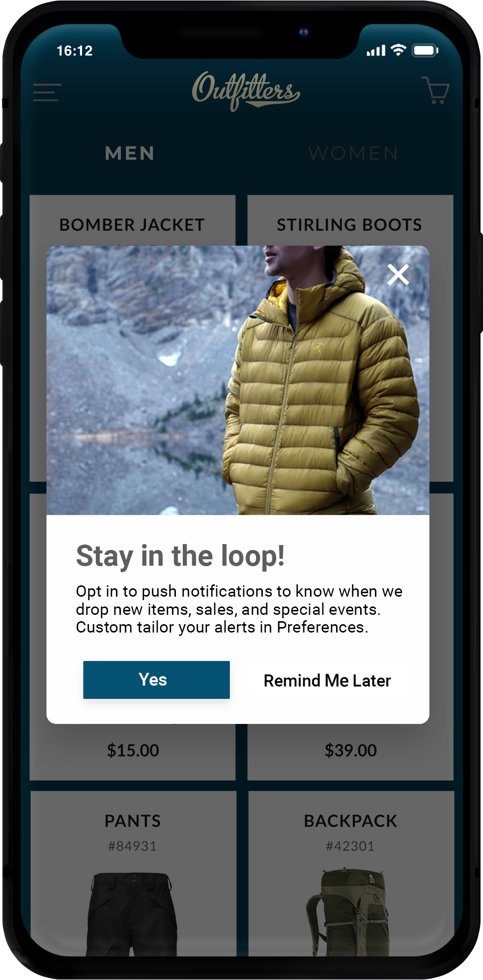Switch to the MEN tab
Screen dimensions: 483x980
130,153
